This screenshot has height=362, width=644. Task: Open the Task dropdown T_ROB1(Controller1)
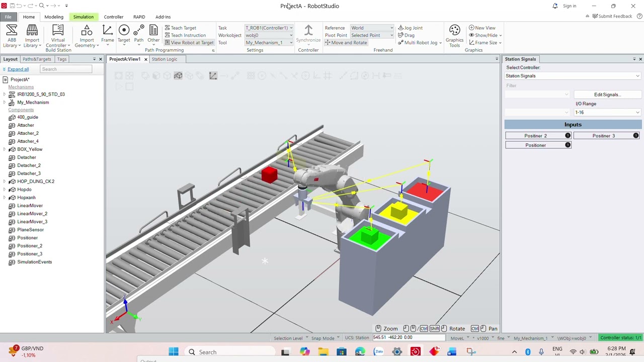tap(269, 28)
